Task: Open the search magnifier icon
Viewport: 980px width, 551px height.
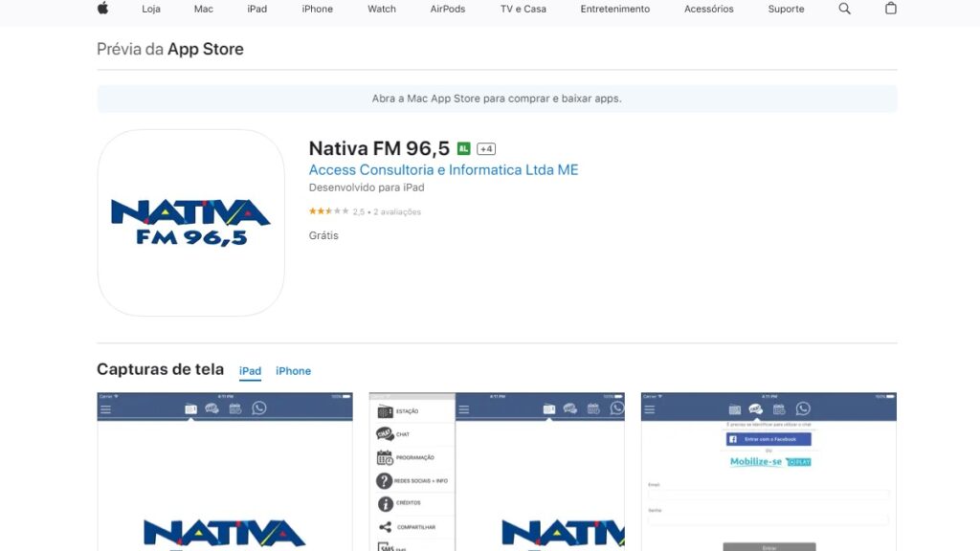Action: (844, 9)
